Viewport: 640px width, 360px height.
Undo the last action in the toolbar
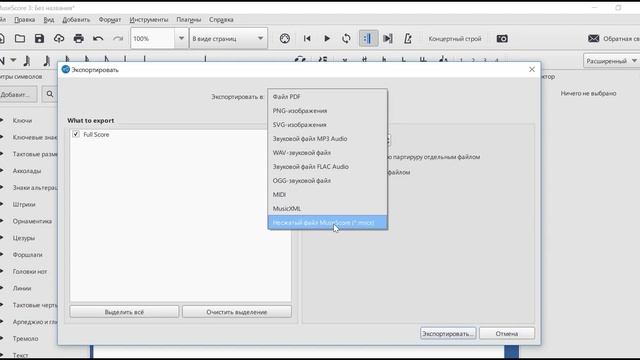tap(98, 38)
